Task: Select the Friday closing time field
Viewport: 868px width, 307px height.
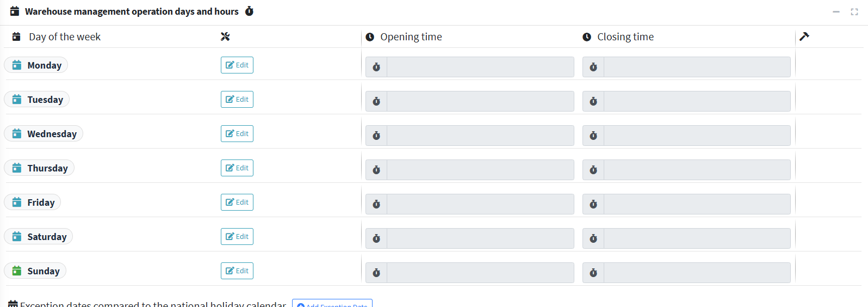Action: click(697, 204)
